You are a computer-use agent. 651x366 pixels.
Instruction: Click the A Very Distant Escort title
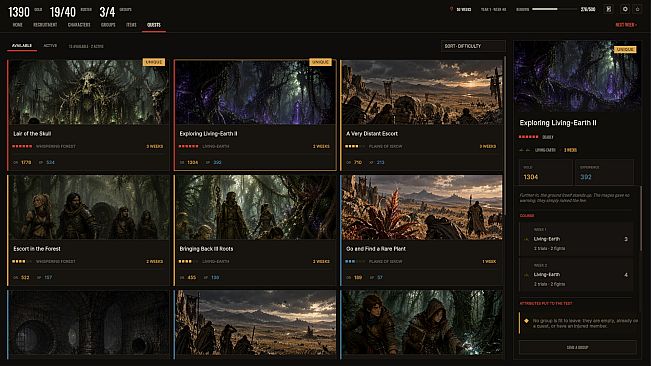click(x=372, y=134)
